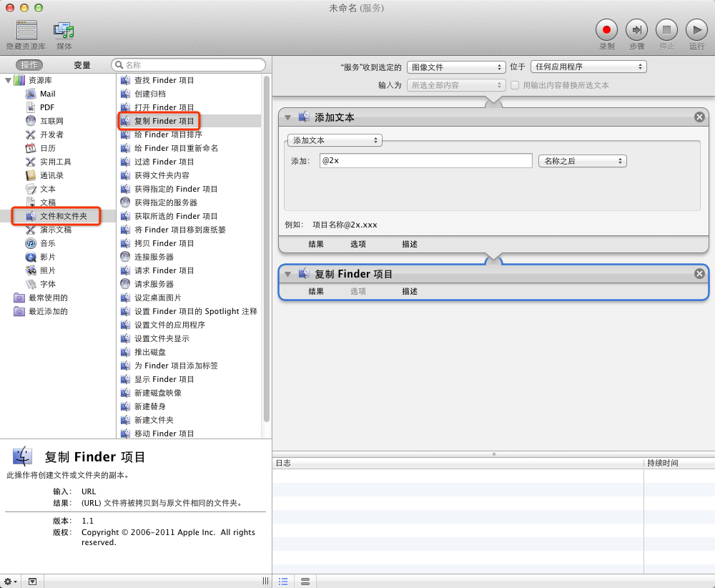715x588 pixels.
Task: Select the 创建归档 action
Action: tap(150, 94)
